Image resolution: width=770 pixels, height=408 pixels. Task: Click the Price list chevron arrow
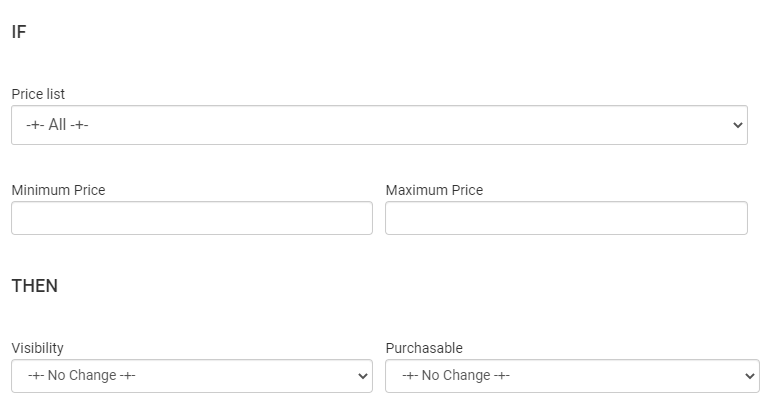[x=738, y=126]
